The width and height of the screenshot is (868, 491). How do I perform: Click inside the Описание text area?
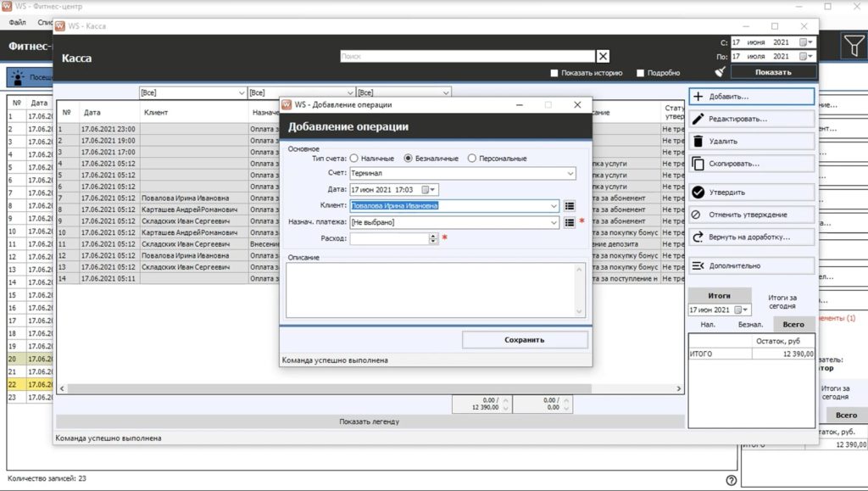point(431,290)
